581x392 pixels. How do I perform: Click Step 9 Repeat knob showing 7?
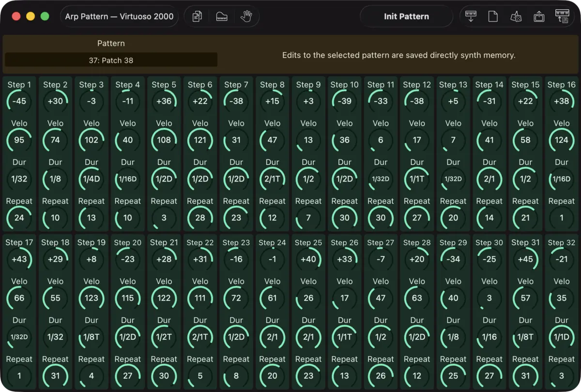pos(308,218)
